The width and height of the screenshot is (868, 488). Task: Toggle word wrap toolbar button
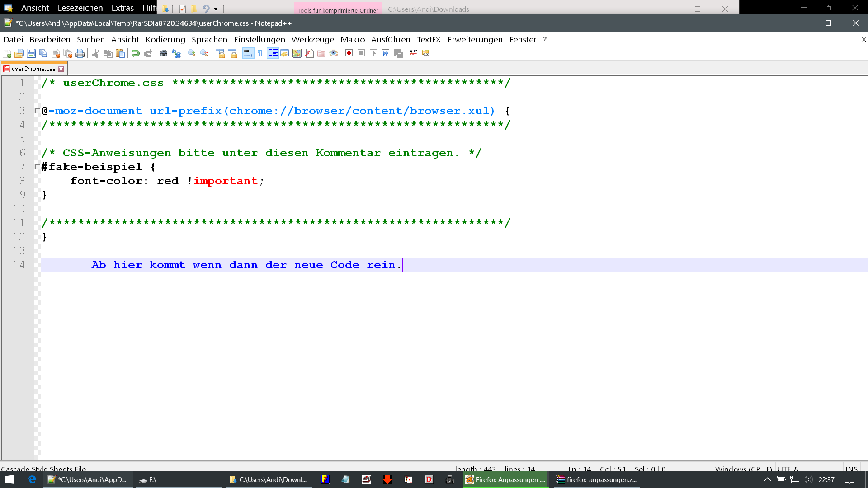pos(248,53)
